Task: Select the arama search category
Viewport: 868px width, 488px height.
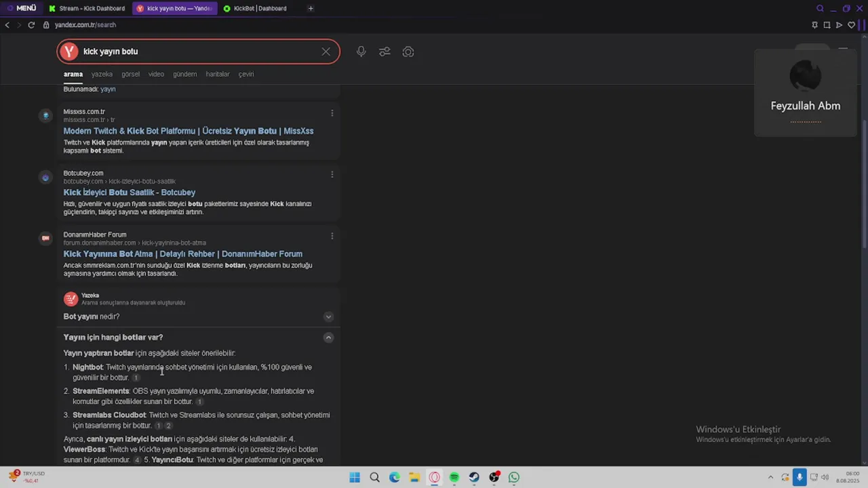Action: pos(73,74)
